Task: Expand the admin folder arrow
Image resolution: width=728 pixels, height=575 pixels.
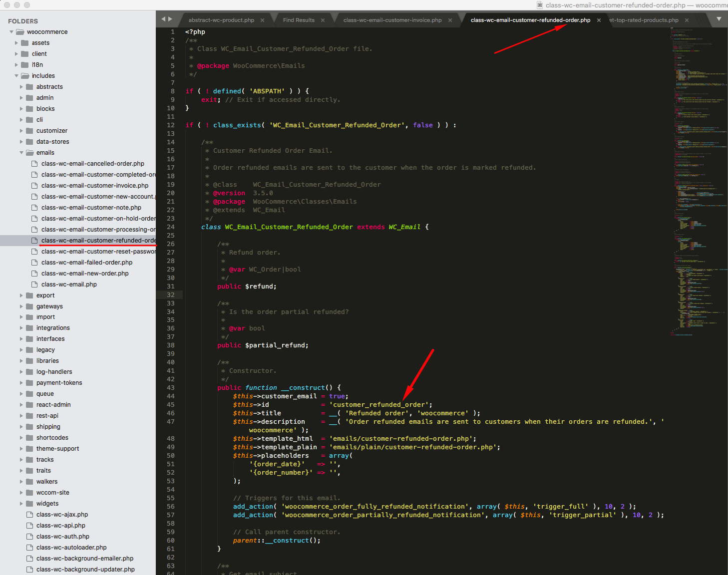Action: pyautogui.click(x=21, y=98)
